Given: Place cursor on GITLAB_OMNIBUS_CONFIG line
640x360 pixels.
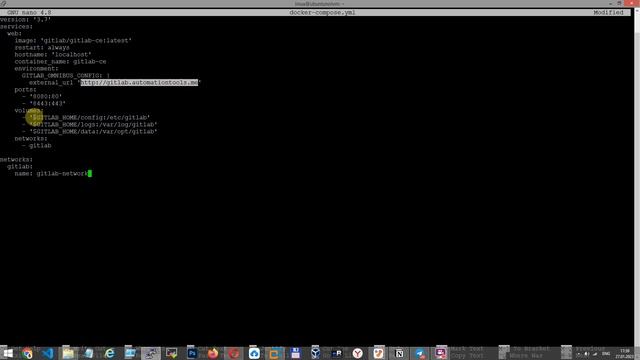Looking at the screenshot, I should (x=66, y=76).
